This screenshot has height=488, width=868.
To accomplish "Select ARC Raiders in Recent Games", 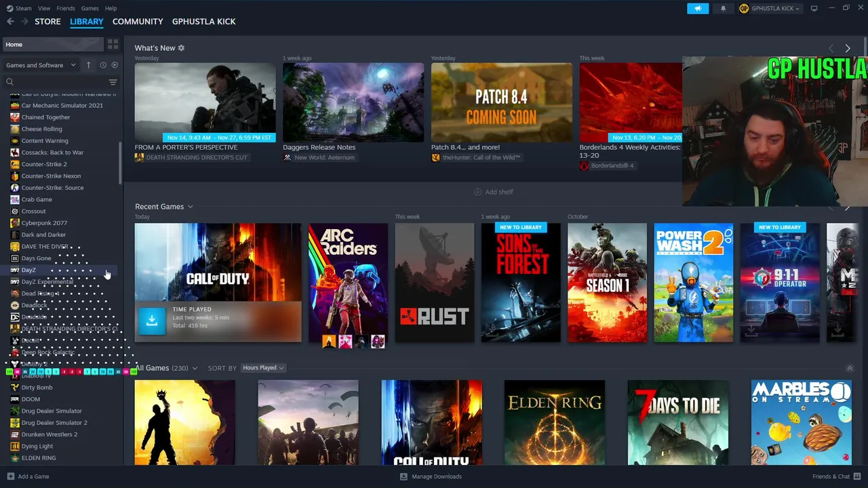I will (x=348, y=283).
